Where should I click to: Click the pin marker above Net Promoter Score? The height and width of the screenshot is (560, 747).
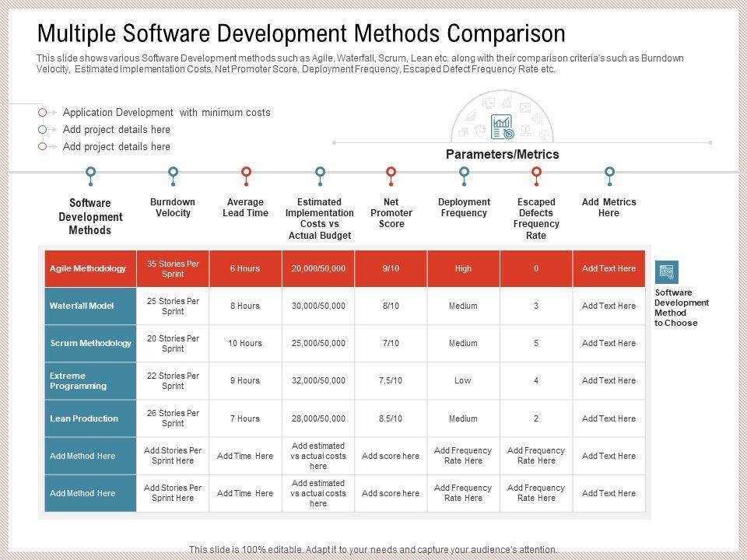391,172
